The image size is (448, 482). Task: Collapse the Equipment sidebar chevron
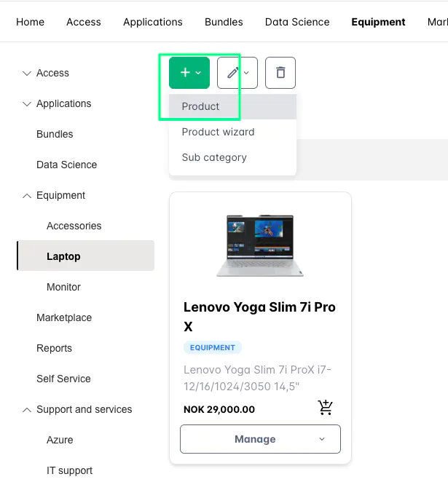coord(27,196)
